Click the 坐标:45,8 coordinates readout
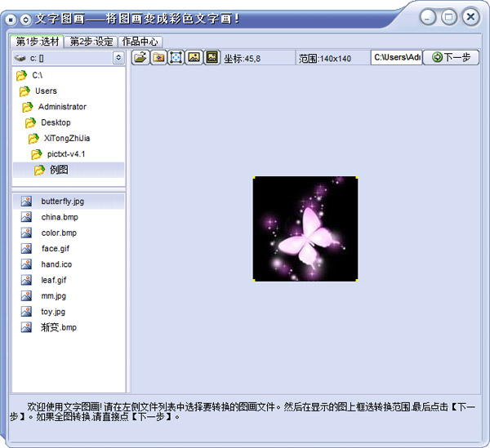Image resolution: width=490 pixels, height=448 pixels. [243, 59]
